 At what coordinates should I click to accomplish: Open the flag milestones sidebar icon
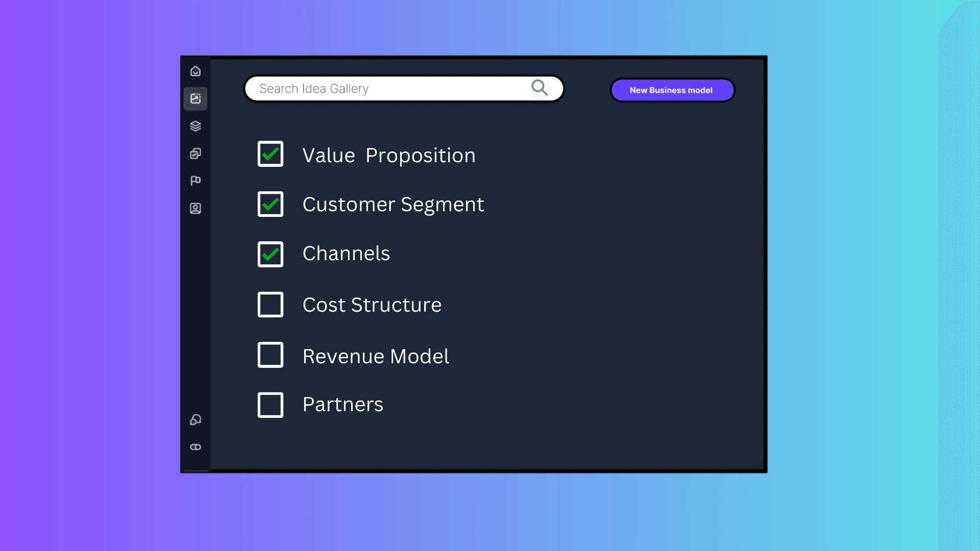click(195, 181)
